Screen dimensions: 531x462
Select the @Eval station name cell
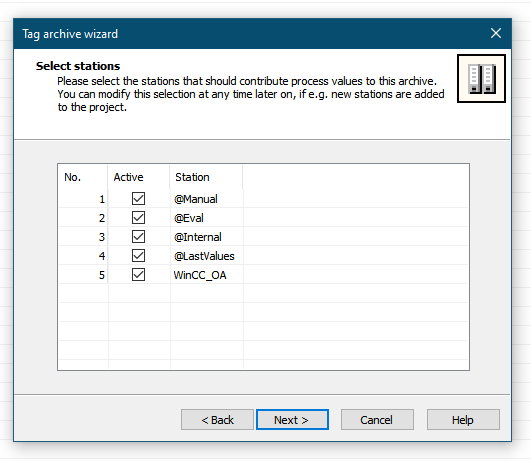(x=207, y=218)
